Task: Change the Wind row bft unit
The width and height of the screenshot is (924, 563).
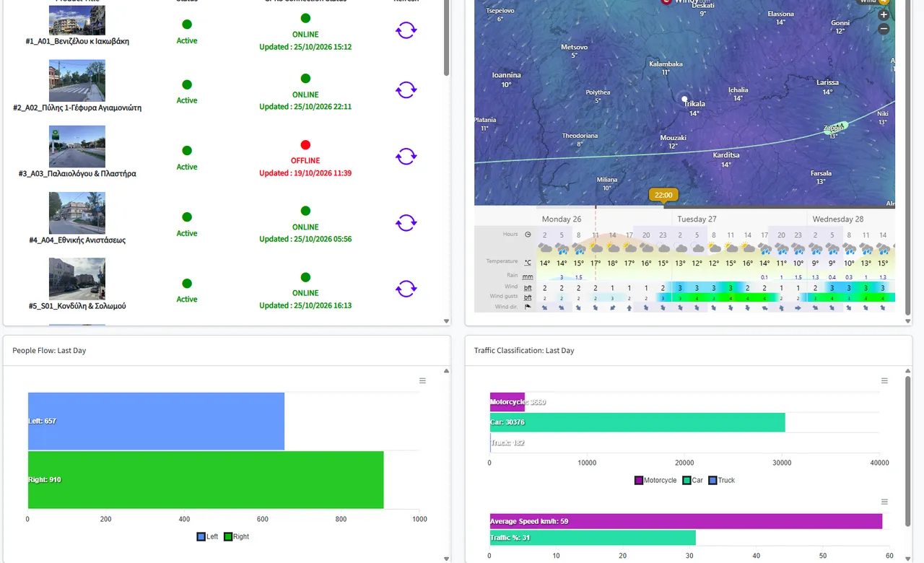Action: pyautogui.click(x=528, y=287)
